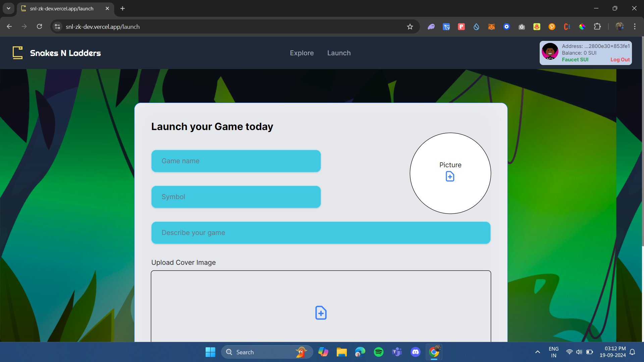Open the Chrome profile avatar

[x=620, y=26]
